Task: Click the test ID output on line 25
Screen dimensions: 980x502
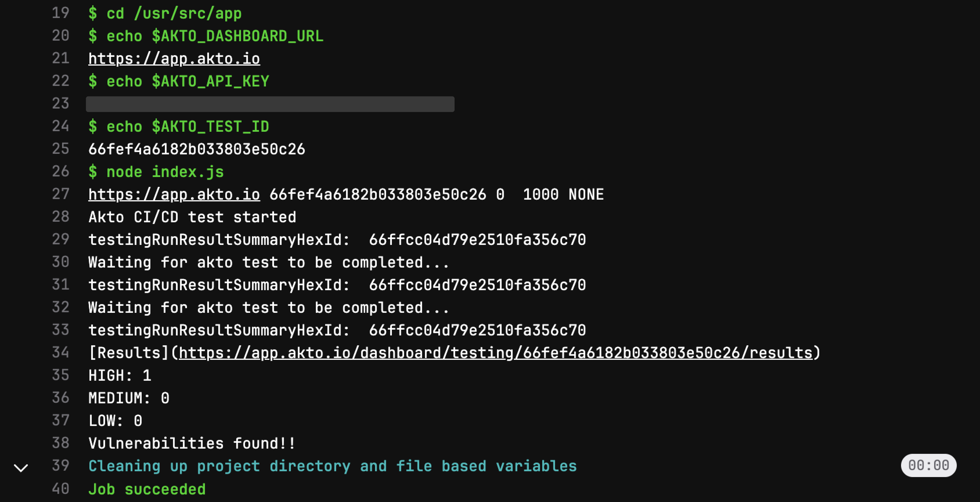Action: point(196,149)
